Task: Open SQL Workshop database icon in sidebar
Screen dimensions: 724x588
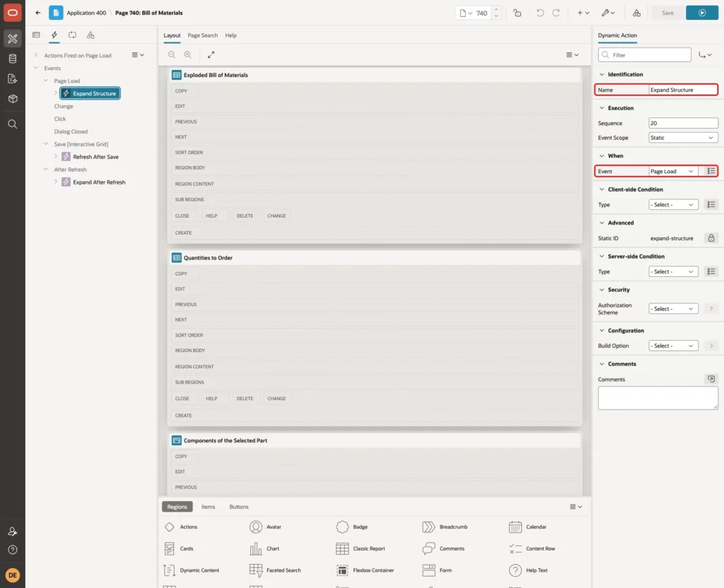Action: tap(13, 59)
